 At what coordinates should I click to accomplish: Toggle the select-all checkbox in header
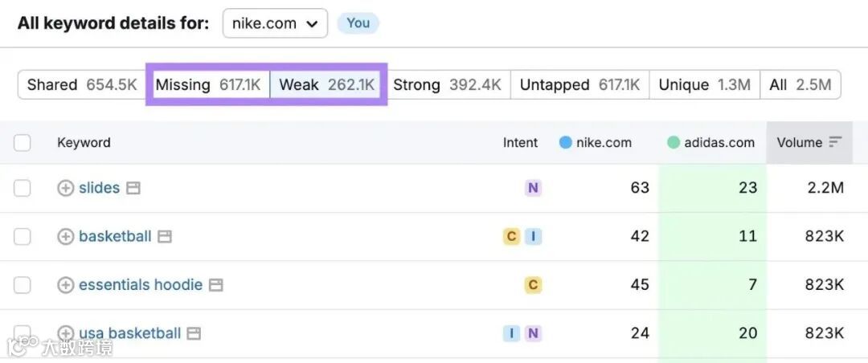(x=23, y=143)
